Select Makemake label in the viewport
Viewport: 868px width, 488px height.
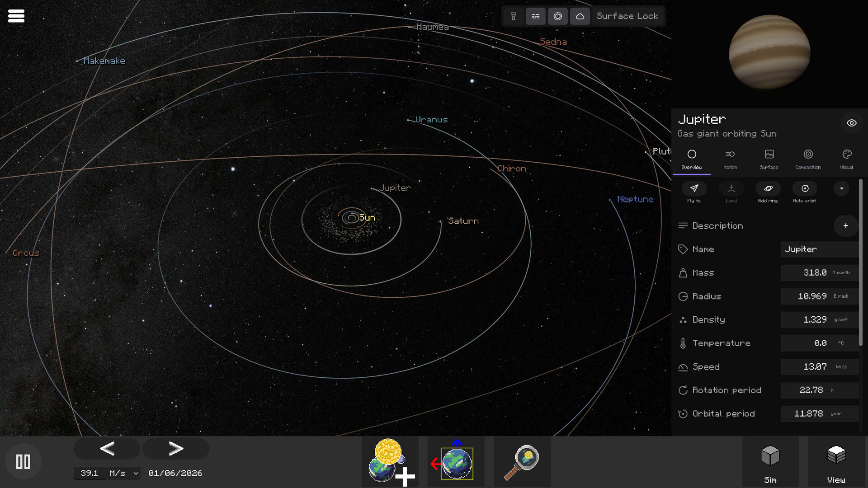click(104, 61)
